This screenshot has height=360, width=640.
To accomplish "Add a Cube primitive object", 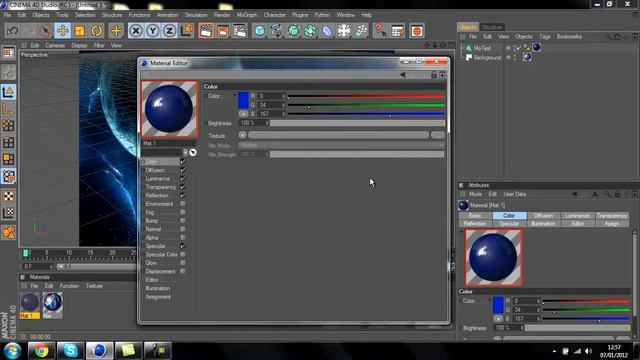I will 260,31.
